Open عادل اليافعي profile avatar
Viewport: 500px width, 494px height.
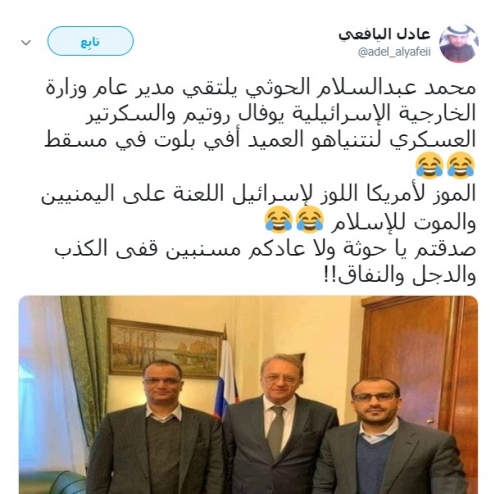(x=459, y=43)
